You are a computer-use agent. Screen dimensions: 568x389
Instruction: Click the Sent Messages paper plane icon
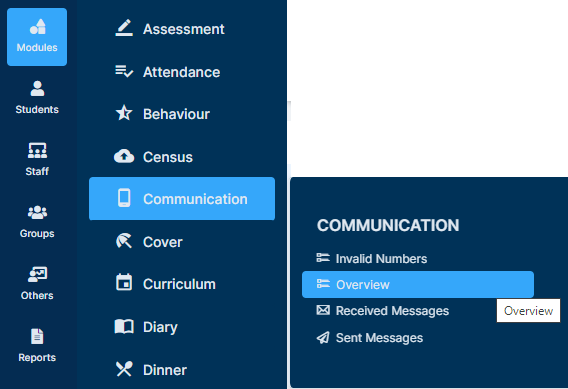pyautogui.click(x=323, y=338)
